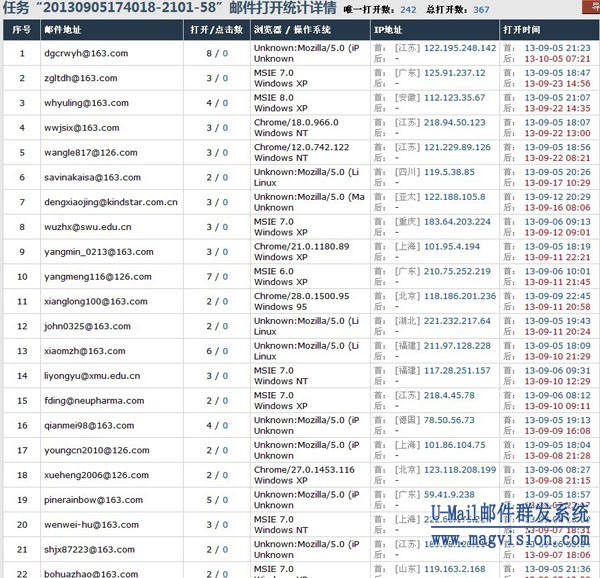Click Chrome/28.0.1500.95 browser cell

point(302,296)
